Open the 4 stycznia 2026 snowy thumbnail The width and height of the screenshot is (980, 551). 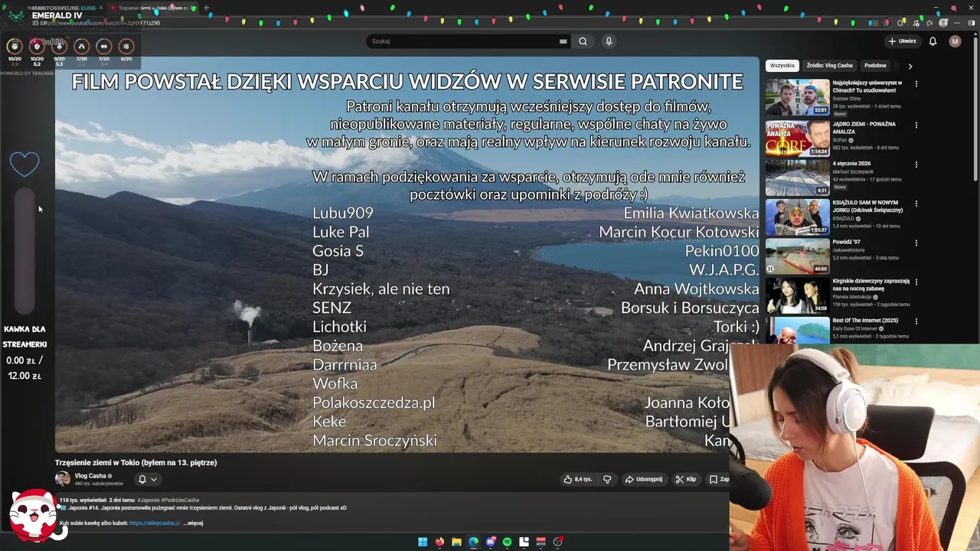[x=797, y=177]
